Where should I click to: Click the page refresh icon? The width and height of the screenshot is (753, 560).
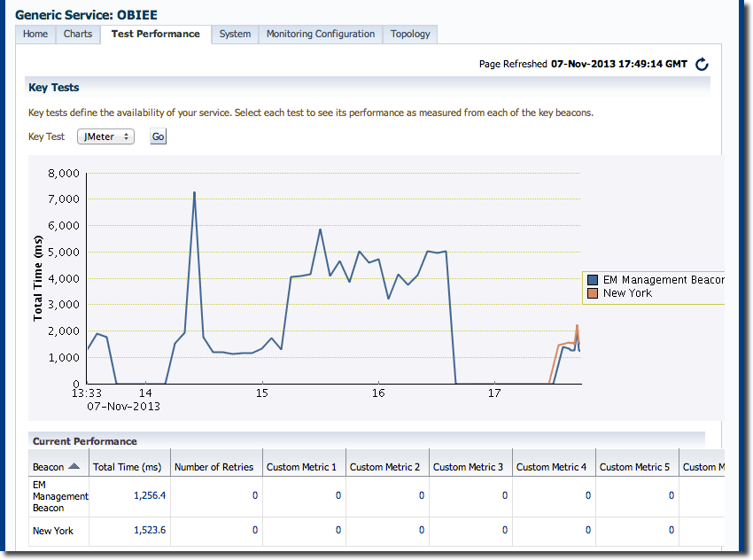tap(702, 64)
